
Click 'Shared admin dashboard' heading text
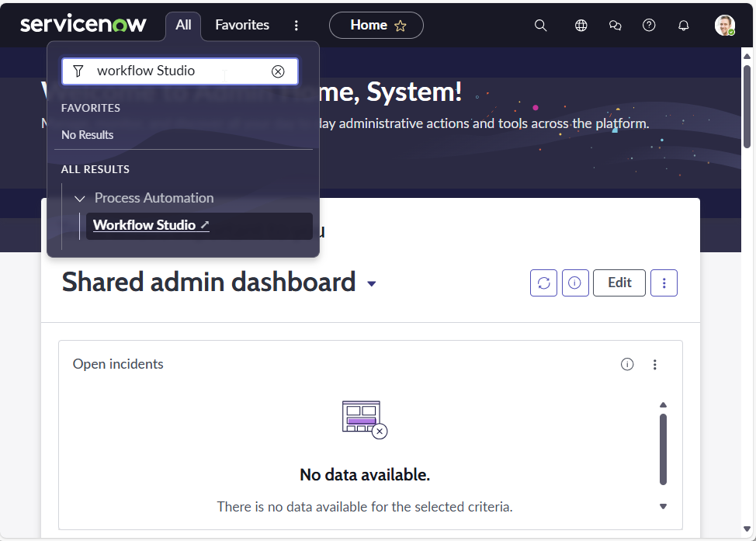[209, 282]
